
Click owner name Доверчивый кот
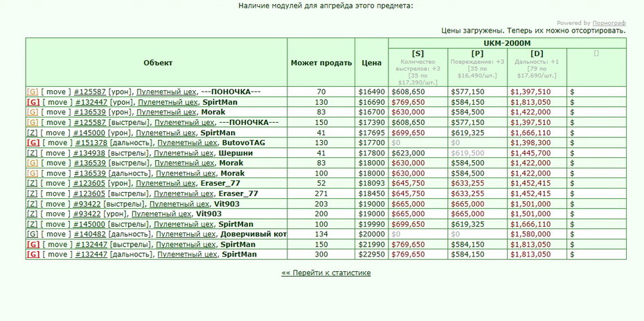click(x=253, y=234)
